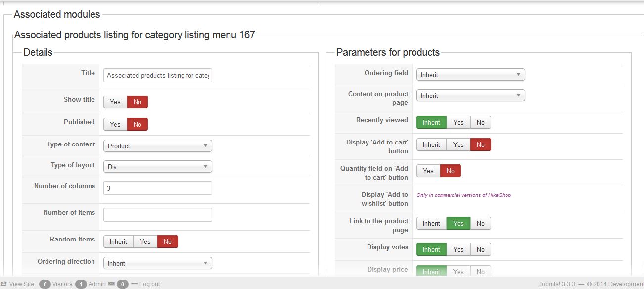Click the Title text field

(x=157, y=75)
